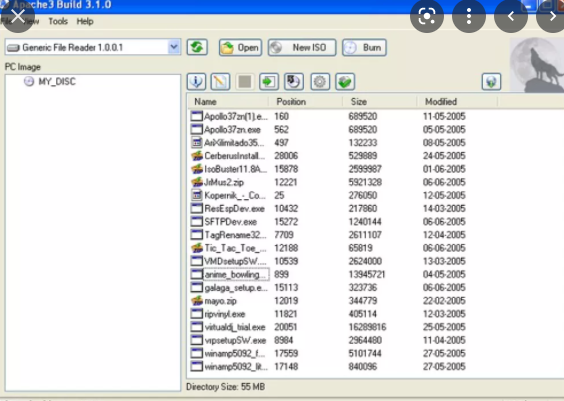
Task: Click the green refresh icon button
Action: pos(197,47)
